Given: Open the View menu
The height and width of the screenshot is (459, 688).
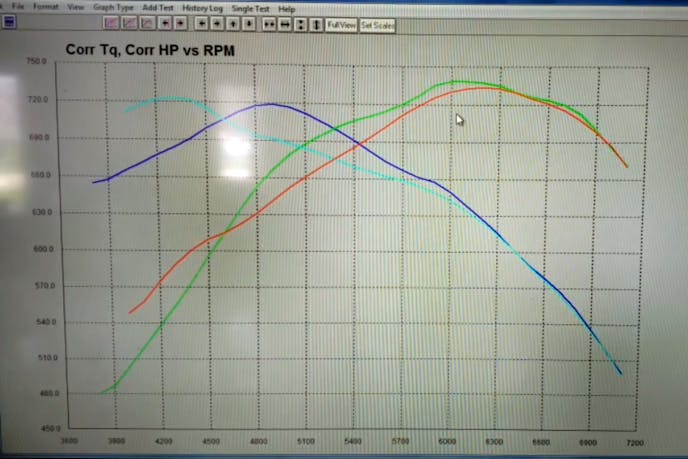Looking at the screenshot, I should [76, 7].
